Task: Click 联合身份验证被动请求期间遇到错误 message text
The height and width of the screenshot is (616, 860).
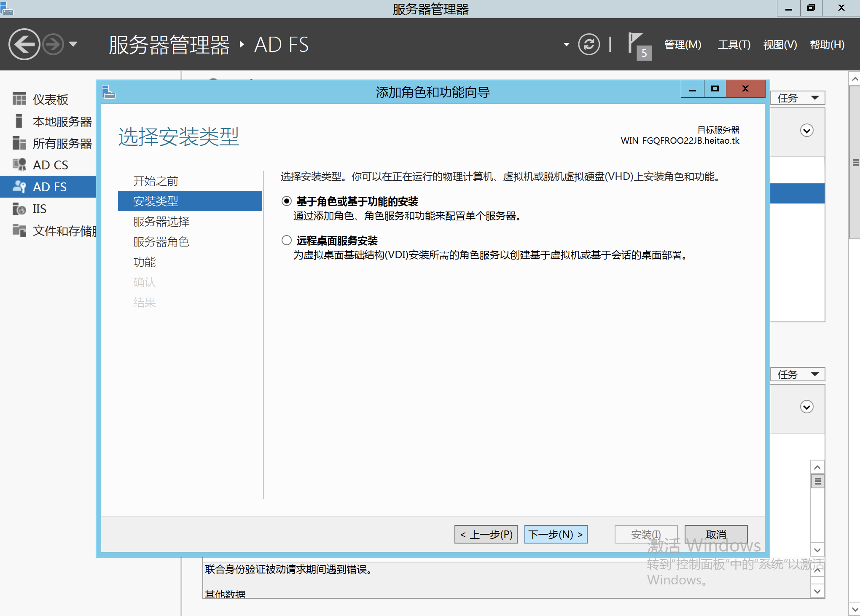Action: (288, 569)
